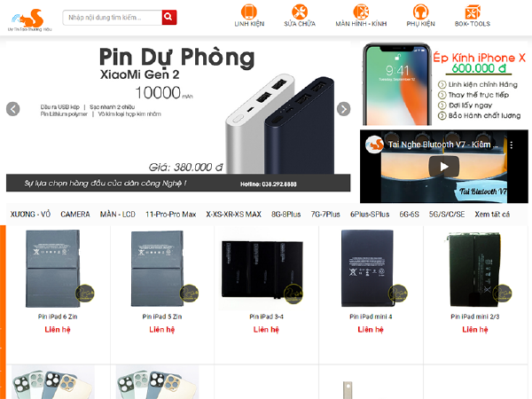Open the Ép Kính iPhone X banner
Image resolution: width=532 pixels, height=399 pixels.
(444, 84)
